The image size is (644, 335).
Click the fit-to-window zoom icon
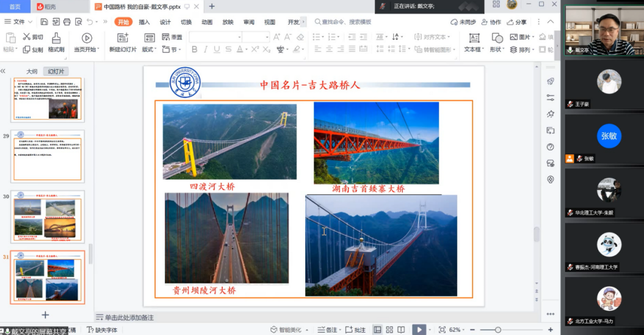pyautogui.click(x=442, y=330)
